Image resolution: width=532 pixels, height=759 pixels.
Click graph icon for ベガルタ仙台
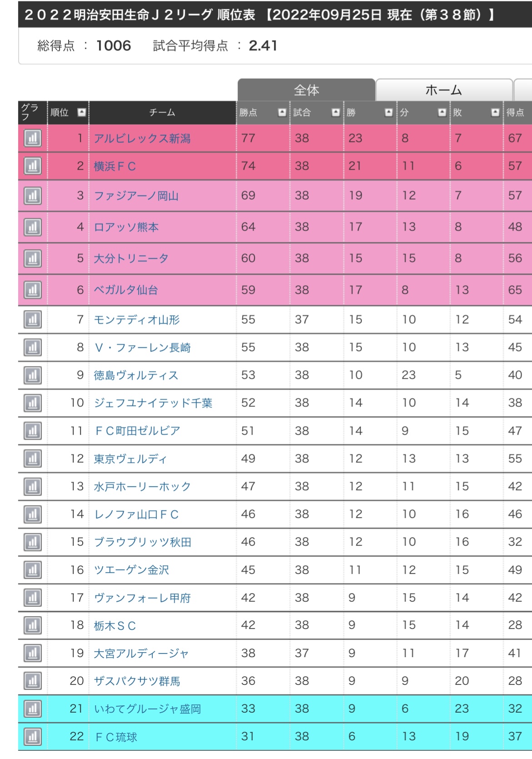(x=33, y=290)
